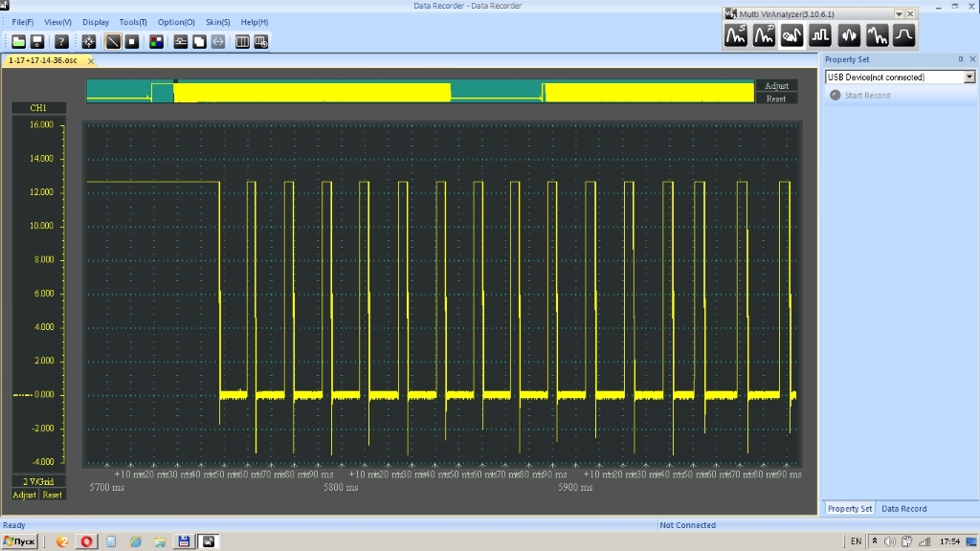Toggle the stop square toolbar button

tap(132, 42)
